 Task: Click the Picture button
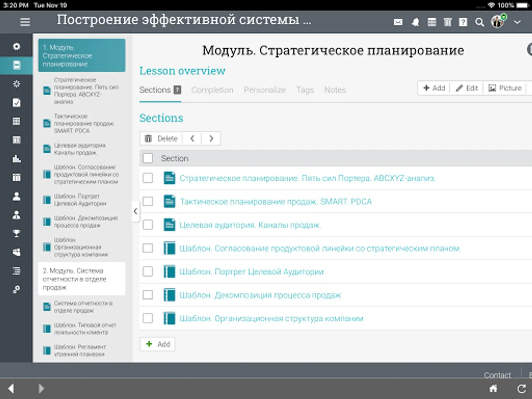505,88
